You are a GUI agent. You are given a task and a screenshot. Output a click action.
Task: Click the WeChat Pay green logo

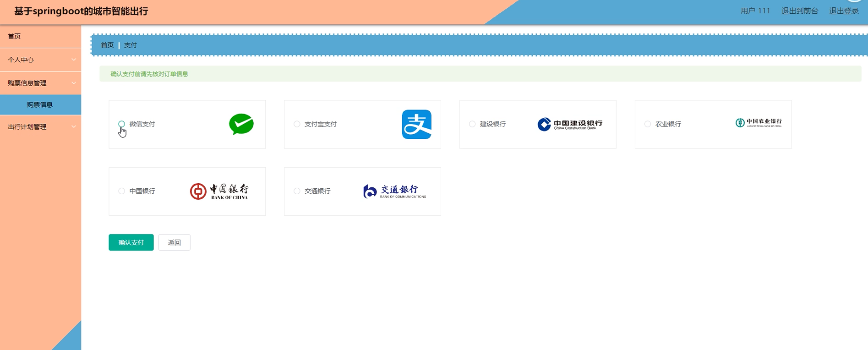click(241, 124)
